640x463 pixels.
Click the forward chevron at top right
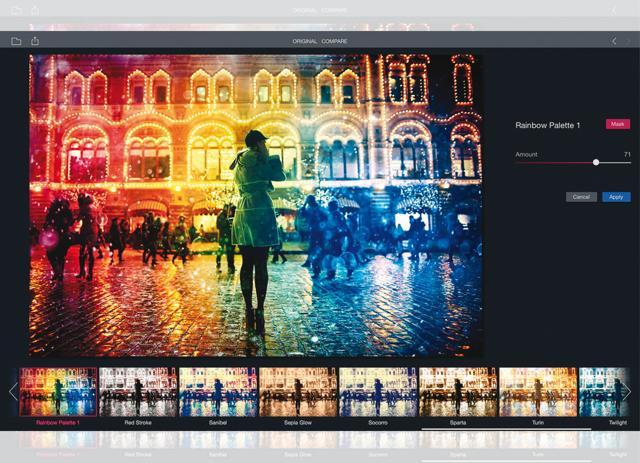tap(629, 41)
